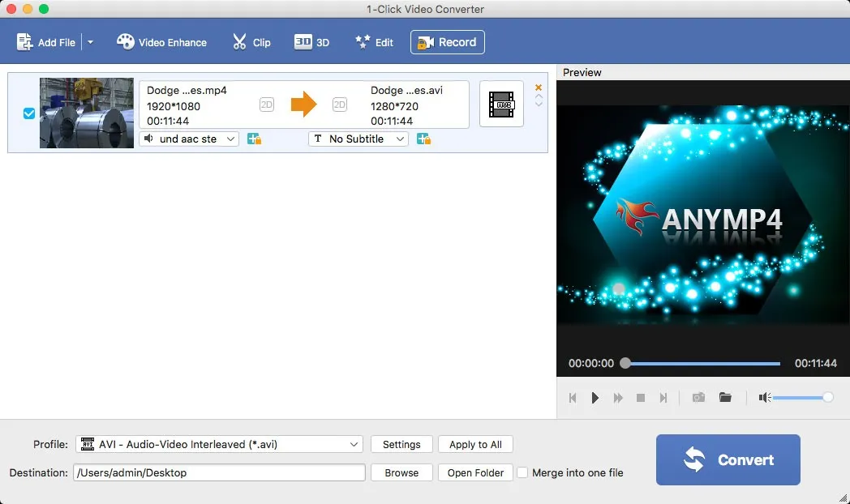Click the AVI output format icon
The image size is (850, 504).
(x=501, y=104)
